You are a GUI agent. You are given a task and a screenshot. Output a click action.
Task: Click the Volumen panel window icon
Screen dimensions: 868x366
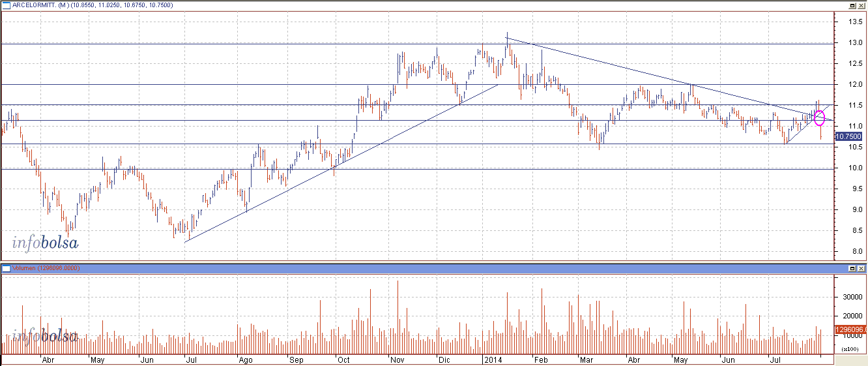point(6,268)
